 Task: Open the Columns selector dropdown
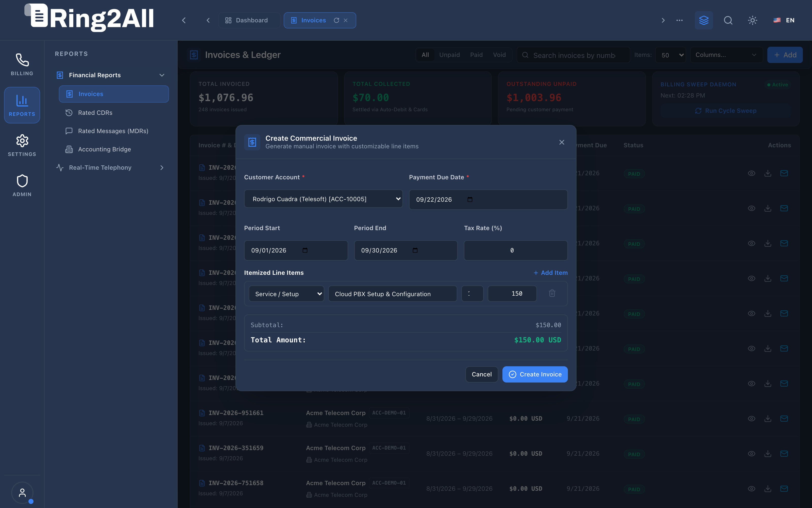pyautogui.click(x=726, y=55)
